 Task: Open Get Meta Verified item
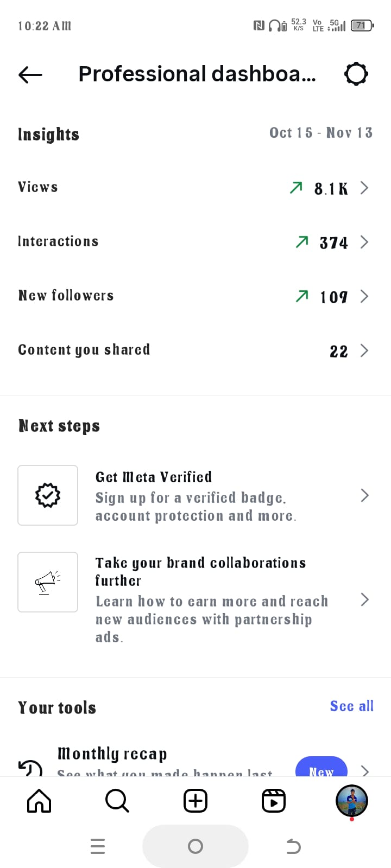click(x=195, y=495)
